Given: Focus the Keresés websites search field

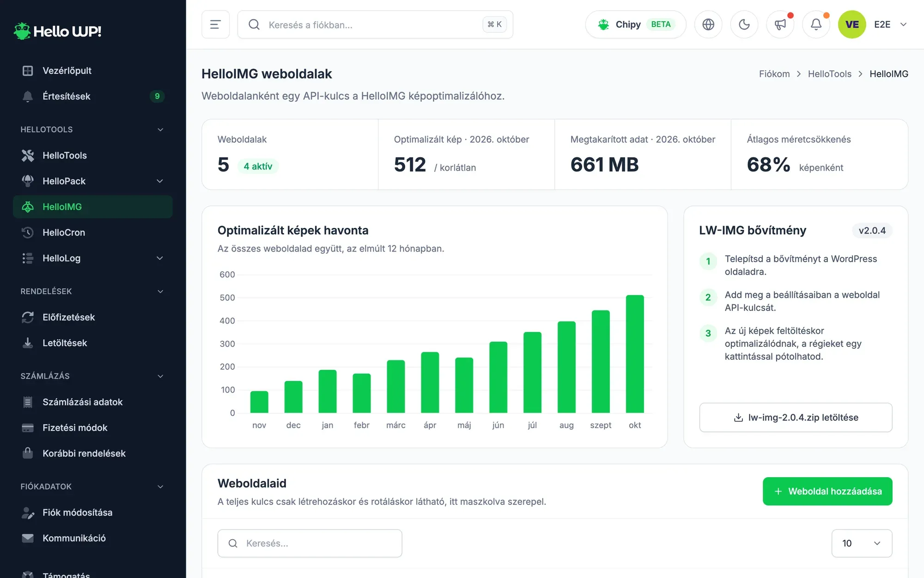Looking at the screenshot, I should 310,543.
